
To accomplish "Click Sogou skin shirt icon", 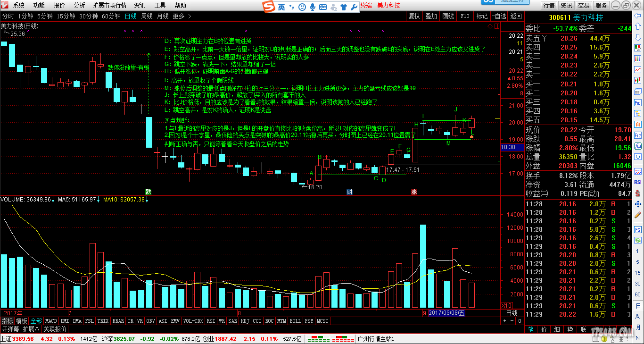I will (x=343, y=7).
